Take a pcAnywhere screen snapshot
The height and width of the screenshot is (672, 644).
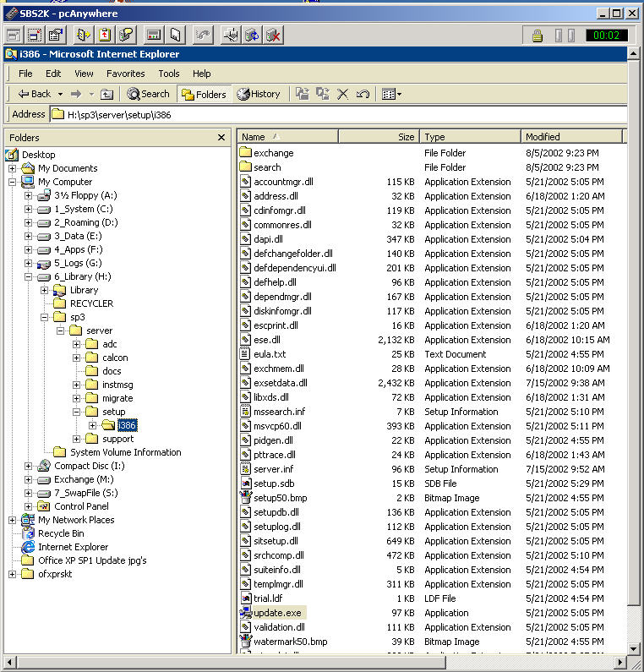coord(175,36)
